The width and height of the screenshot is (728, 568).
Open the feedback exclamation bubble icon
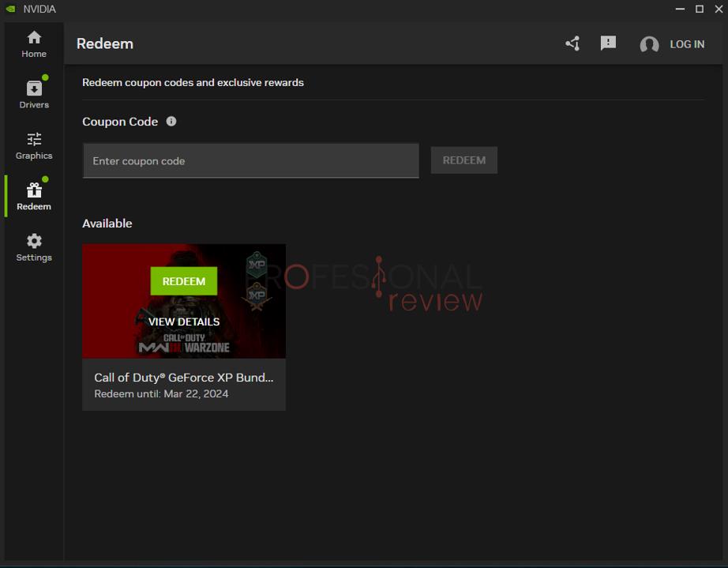click(608, 43)
